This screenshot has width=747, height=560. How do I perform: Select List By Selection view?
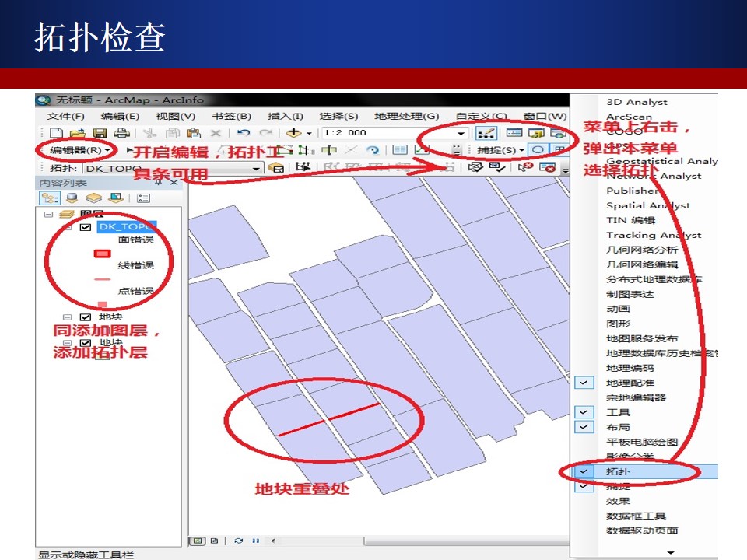(116, 198)
